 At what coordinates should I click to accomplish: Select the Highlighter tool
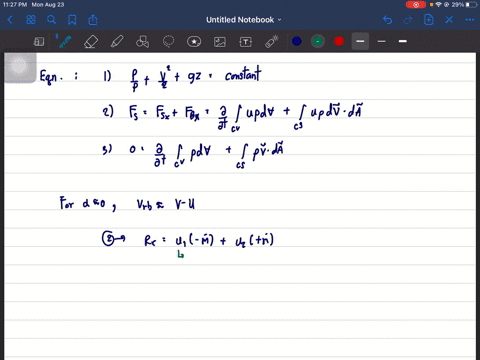[117, 42]
